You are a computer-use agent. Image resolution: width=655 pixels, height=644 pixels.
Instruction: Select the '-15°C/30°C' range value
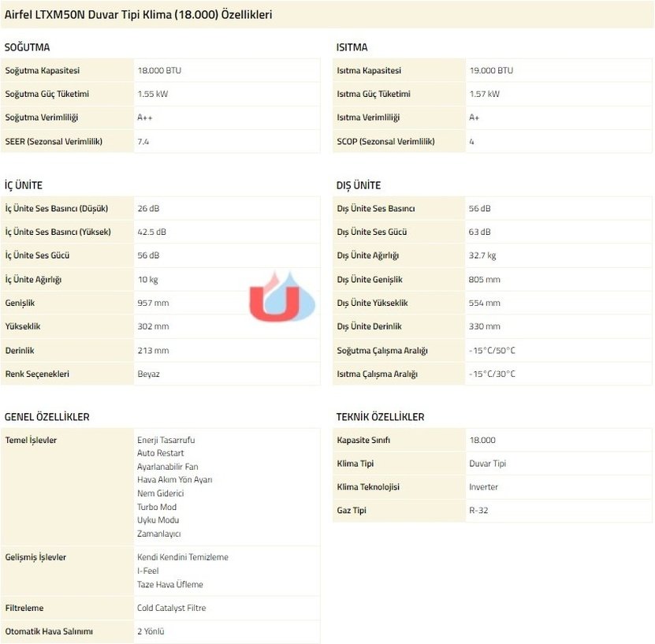492,374
